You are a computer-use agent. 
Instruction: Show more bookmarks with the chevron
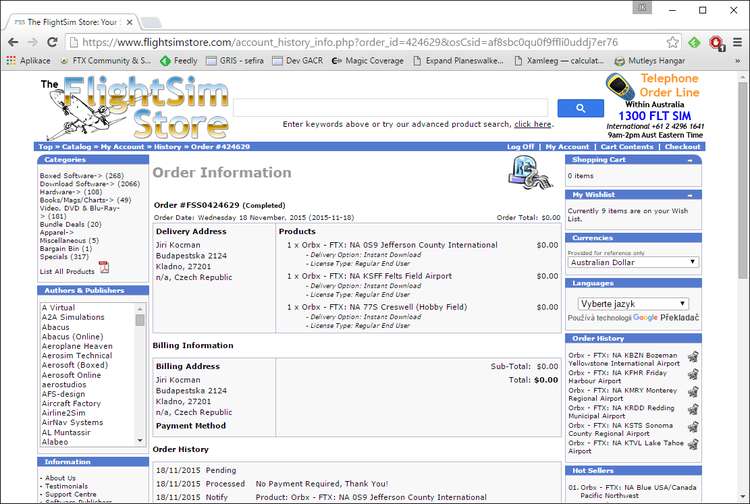coord(738,61)
